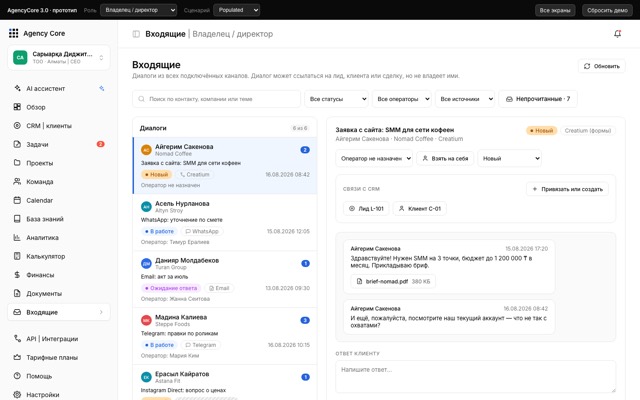Click the Ожидание ответа status tag
This screenshot has height=400, width=640.
click(x=171, y=288)
